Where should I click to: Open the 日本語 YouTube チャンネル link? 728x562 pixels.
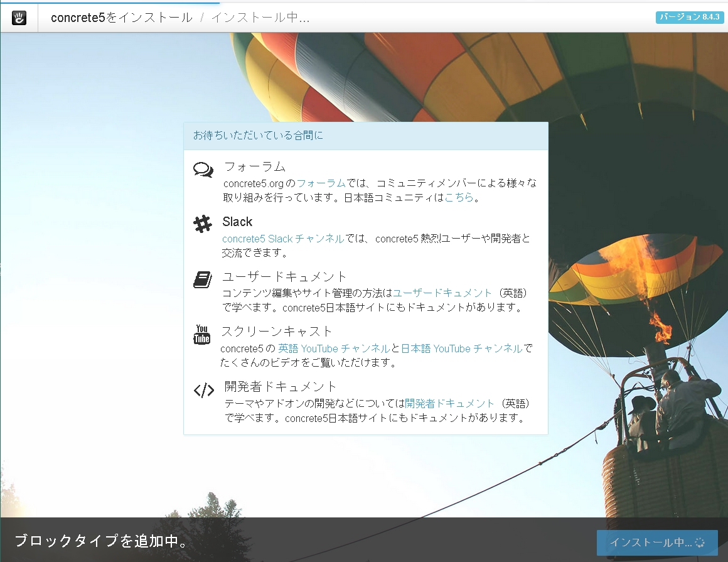[x=462, y=349]
